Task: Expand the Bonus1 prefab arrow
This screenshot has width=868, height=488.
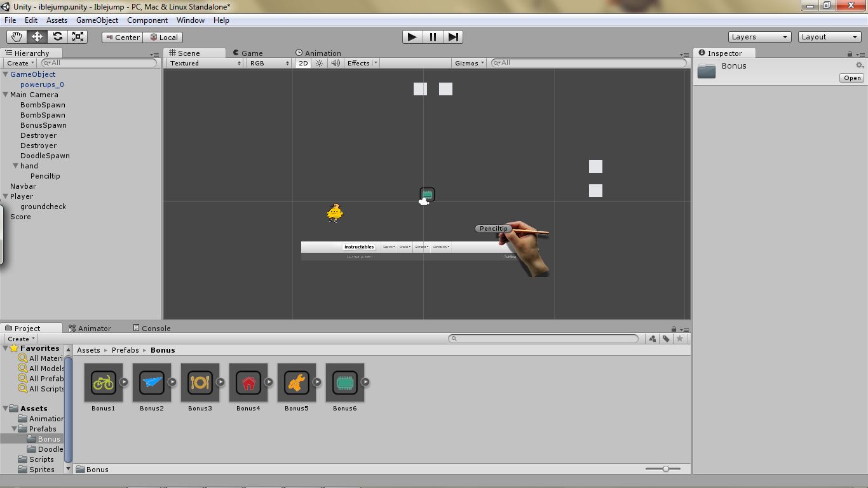Action: (x=124, y=382)
